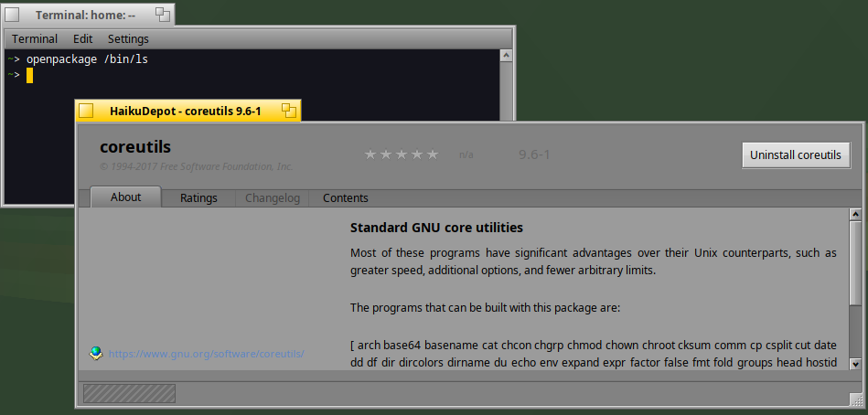This screenshot has width=868, height=415.
Task: Close the Terminal window via tab box
Action: coord(12,15)
